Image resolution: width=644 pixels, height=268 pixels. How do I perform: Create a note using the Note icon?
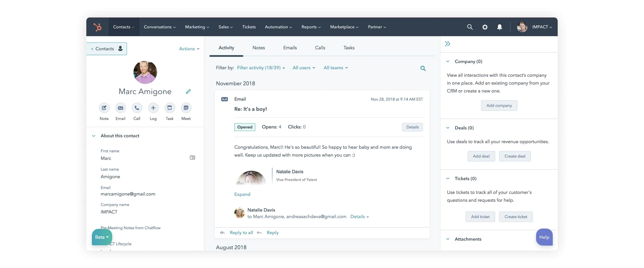pos(104,108)
